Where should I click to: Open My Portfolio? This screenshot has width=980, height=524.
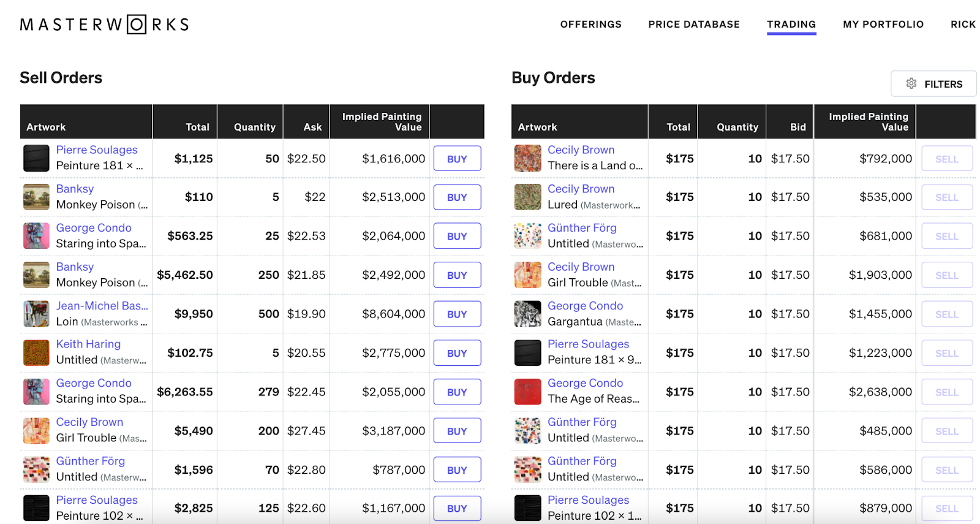[x=883, y=25]
